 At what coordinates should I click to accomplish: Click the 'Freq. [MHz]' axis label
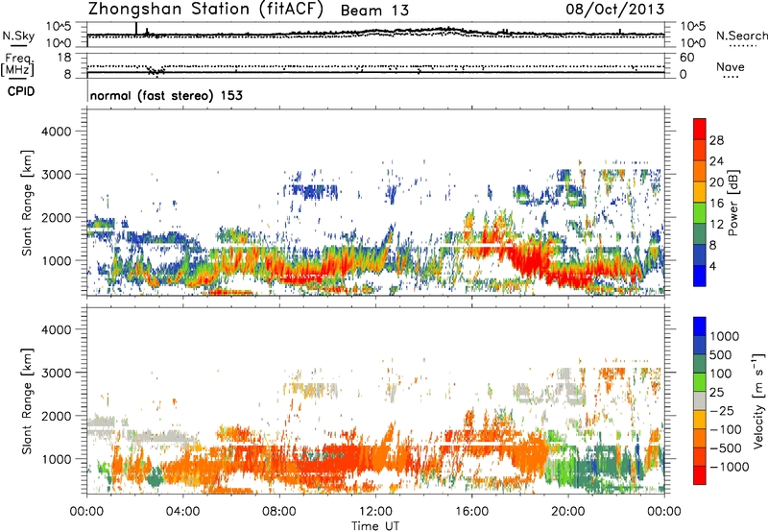[x=17, y=65]
